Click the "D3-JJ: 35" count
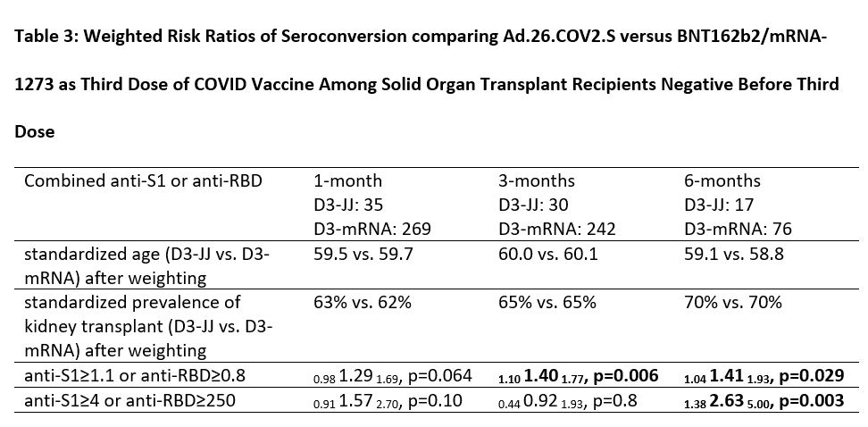The height and width of the screenshot is (427, 868). [348, 205]
